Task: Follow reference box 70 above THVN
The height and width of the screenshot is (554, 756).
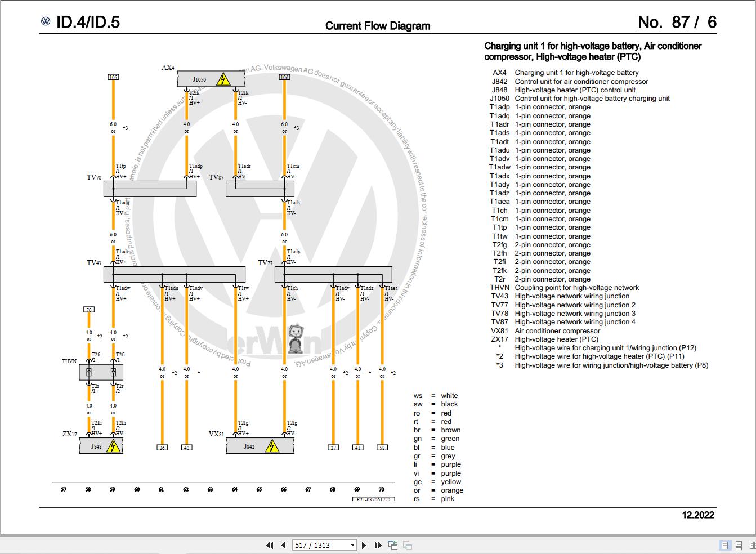Action: coord(88,310)
